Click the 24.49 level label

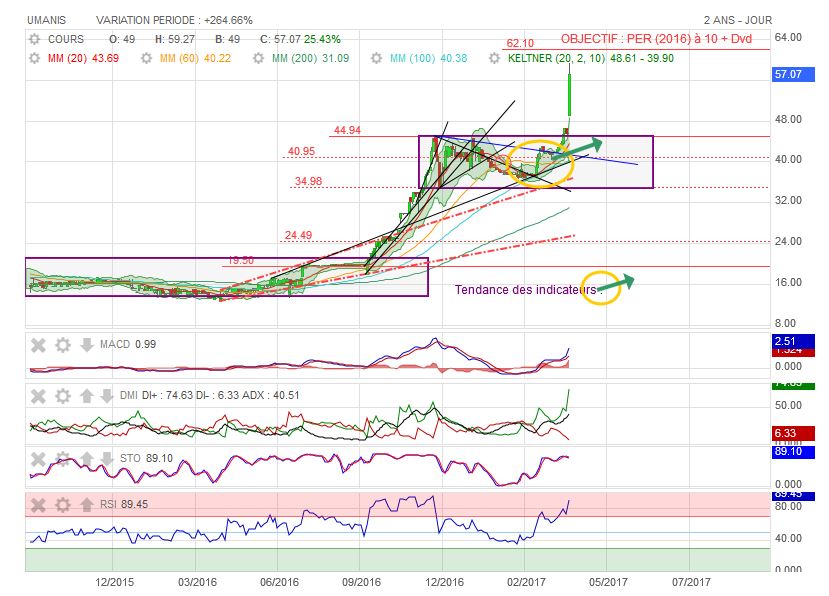tap(298, 235)
